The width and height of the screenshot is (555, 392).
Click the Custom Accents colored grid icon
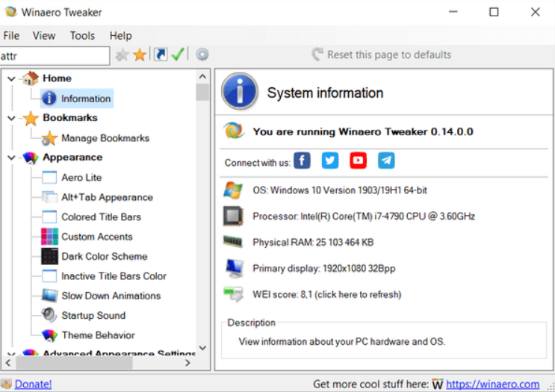[49, 237]
